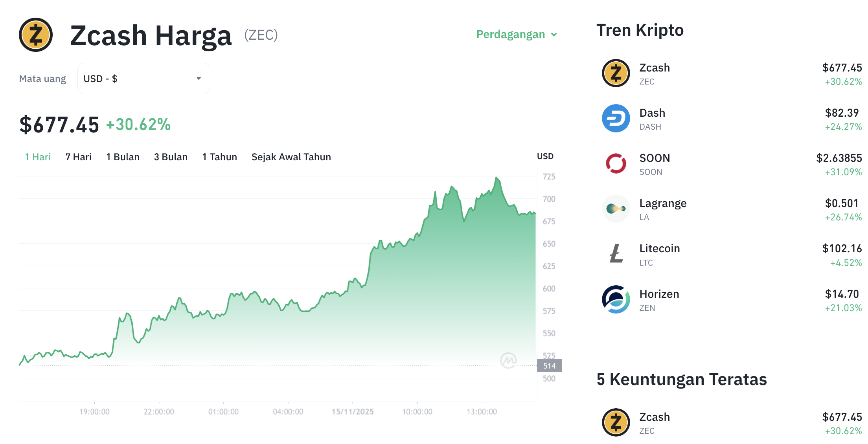Select the 1 Bulan time range

pos(123,157)
